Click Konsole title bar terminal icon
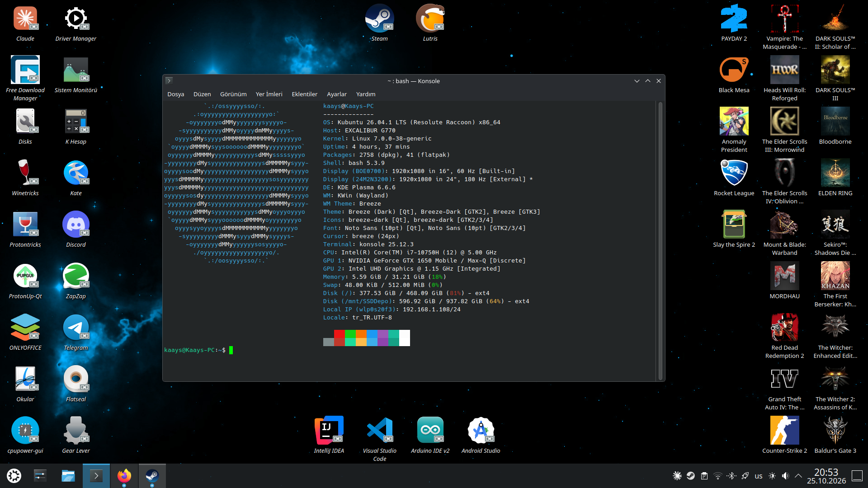The height and width of the screenshot is (488, 868). pos(169,81)
